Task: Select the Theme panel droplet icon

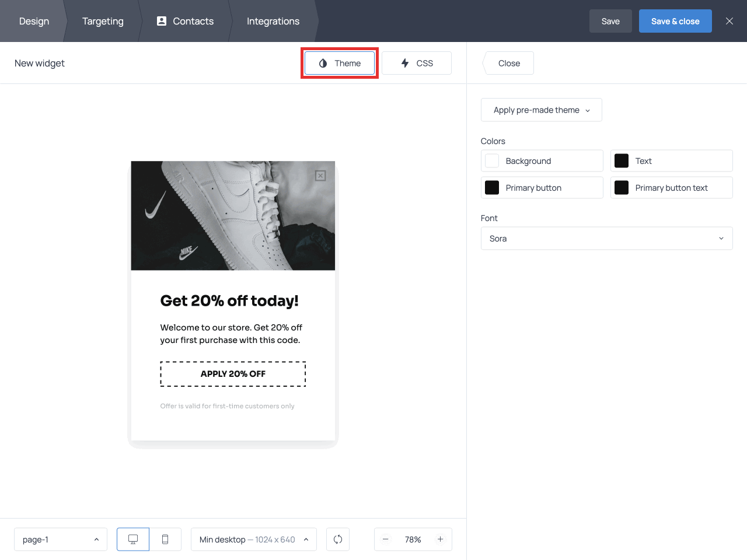Action: (323, 63)
